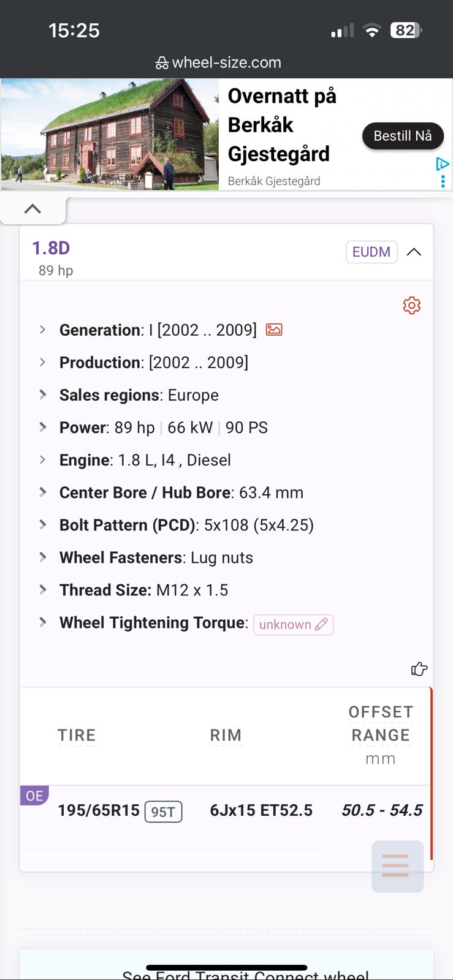Expand the Thread Size row arrow
Screen dimensions: 453x980
pos(42,589)
